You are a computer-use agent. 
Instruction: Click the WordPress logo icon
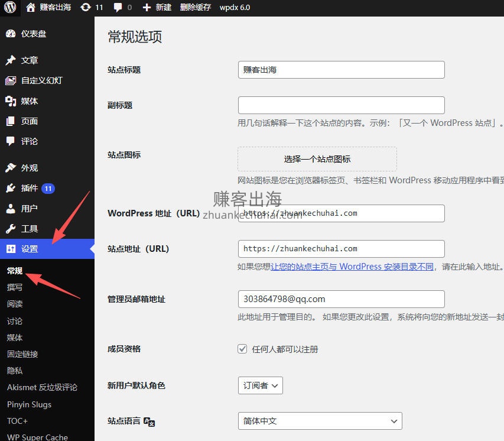click(10, 8)
